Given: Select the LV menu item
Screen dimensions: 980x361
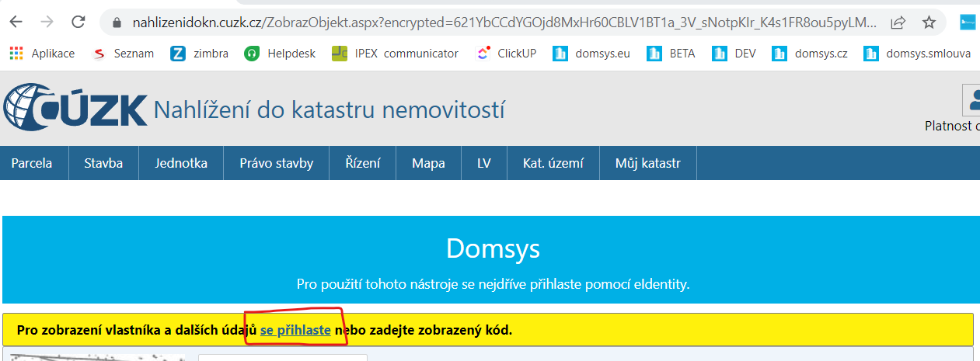Looking at the screenshot, I should pos(484,163).
